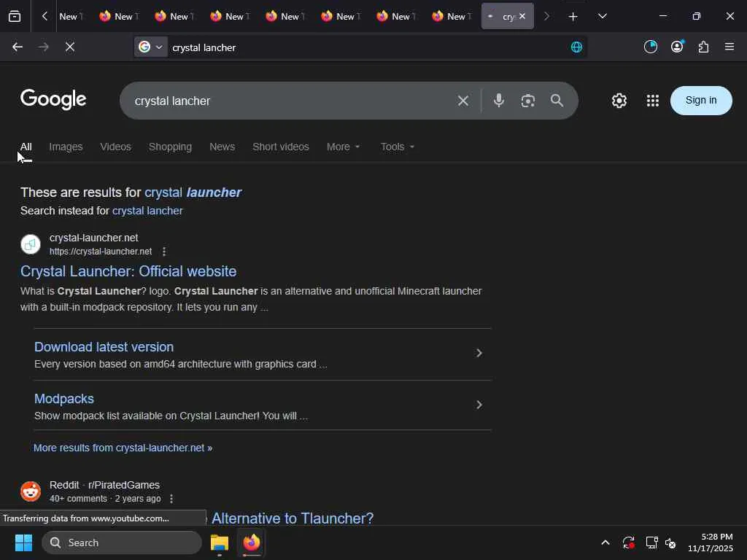Screen dimensions: 747x560
Task: Switch to Videos results tab
Action: coord(115,147)
